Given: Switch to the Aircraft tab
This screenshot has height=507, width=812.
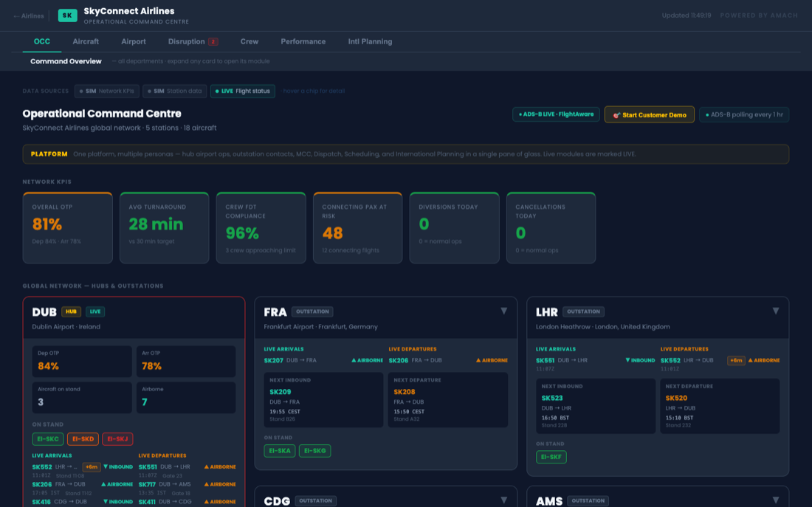Looking at the screenshot, I should (x=86, y=41).
